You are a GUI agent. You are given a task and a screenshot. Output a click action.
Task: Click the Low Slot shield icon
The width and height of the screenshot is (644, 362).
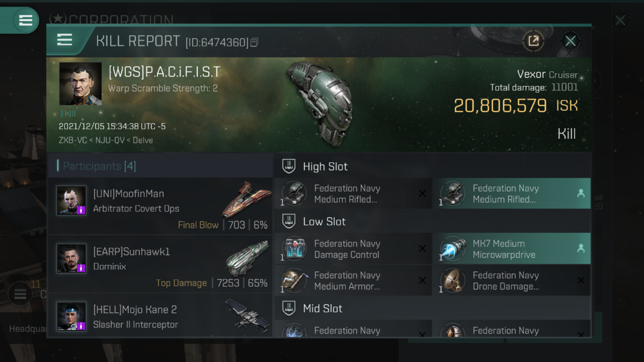(288, 221)
